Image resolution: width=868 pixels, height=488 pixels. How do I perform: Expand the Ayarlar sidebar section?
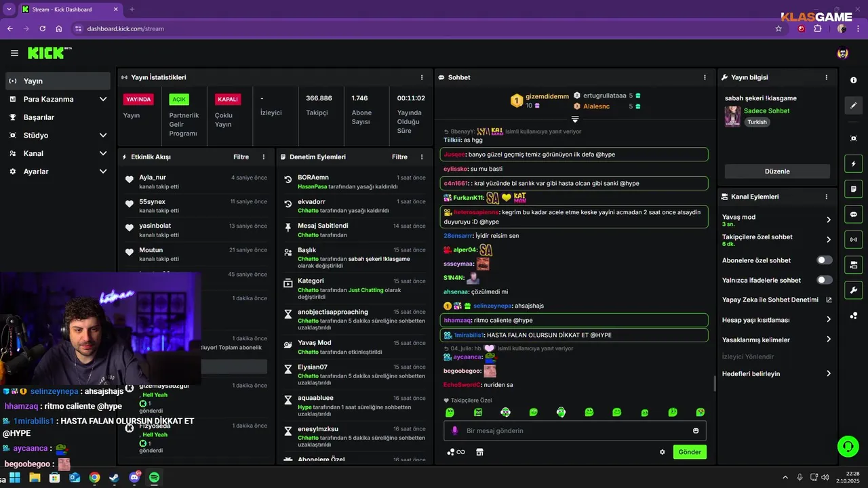pyautogui.click(x=103, y=171)
